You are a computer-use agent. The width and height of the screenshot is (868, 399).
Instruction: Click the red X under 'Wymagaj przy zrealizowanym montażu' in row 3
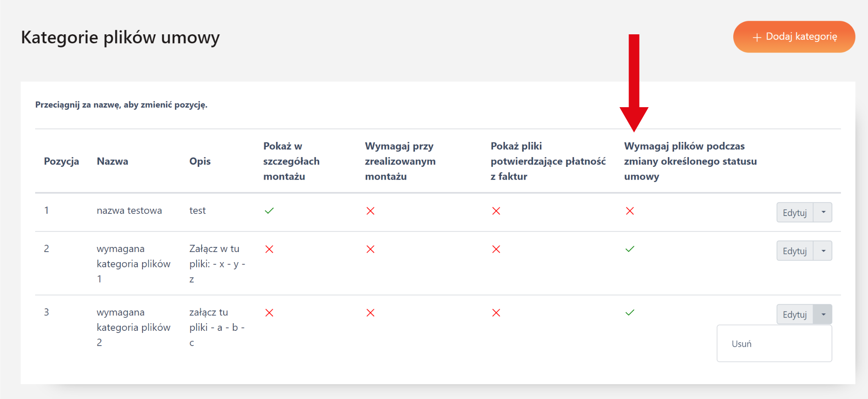tap(370, 313)
